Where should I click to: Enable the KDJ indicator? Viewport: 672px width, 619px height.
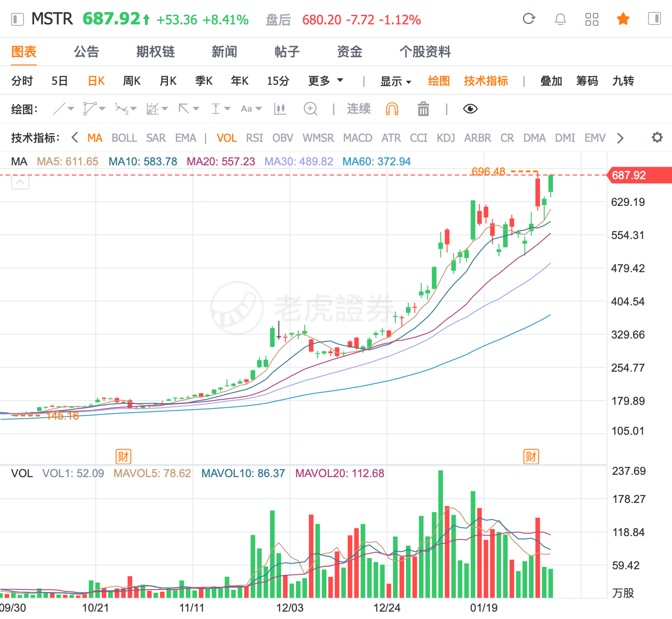[446, 138]
